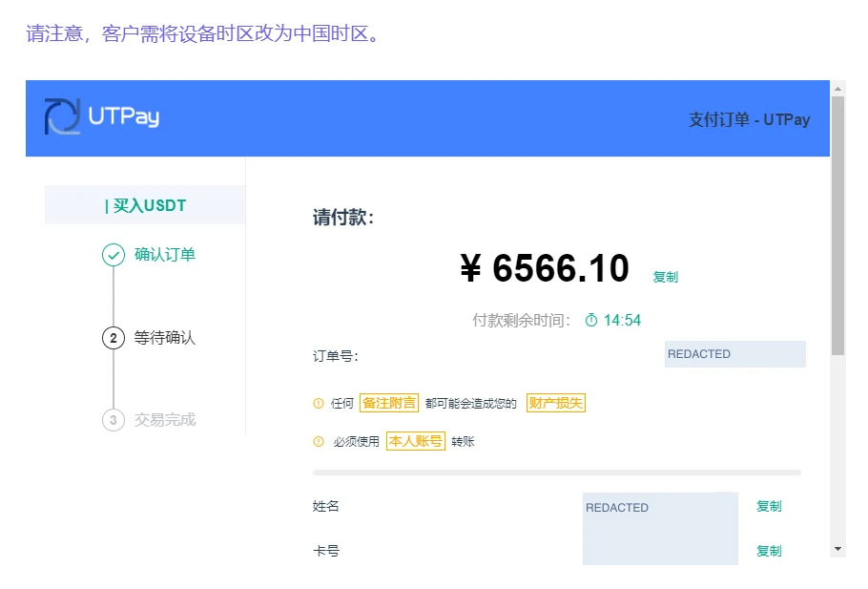This screenshot has width=868, height=589.
Task: Click the countdown timer clock icon
Action: pyautogui.click(x=591, y=320)
